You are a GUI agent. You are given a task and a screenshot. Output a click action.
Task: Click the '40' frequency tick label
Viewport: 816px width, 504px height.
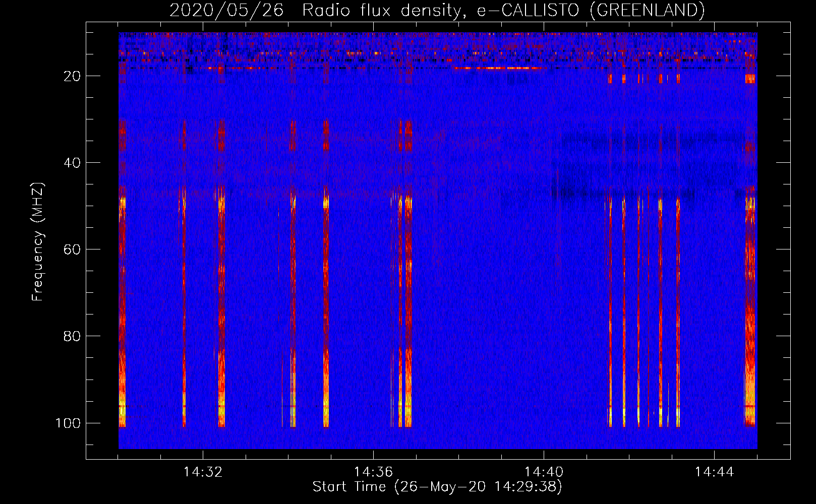[72, 163]
